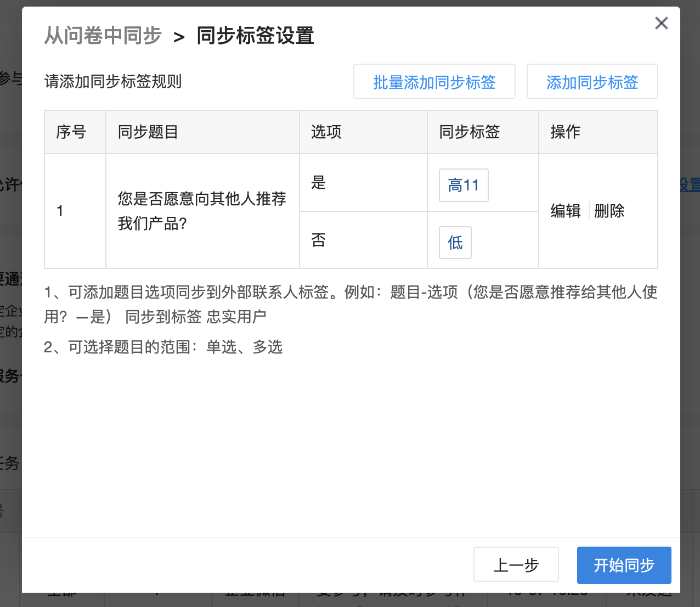Screen dimensions: 700x607
Task: Click note 2 about 单选、多选
Action: click(x=163, y=347)
